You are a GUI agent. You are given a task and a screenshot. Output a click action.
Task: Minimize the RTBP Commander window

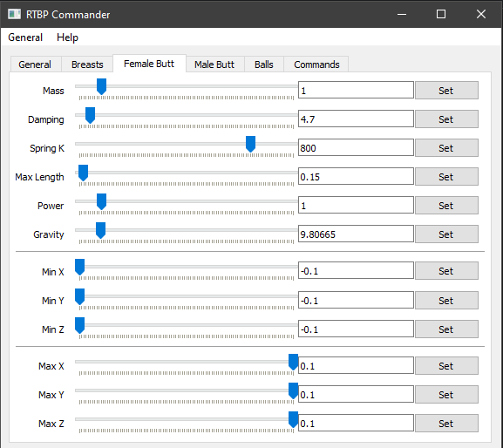(402, 14)
